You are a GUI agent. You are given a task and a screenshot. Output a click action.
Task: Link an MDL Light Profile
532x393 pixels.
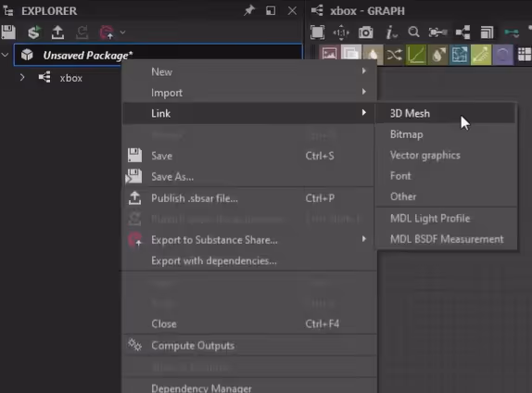coord(446,218)
